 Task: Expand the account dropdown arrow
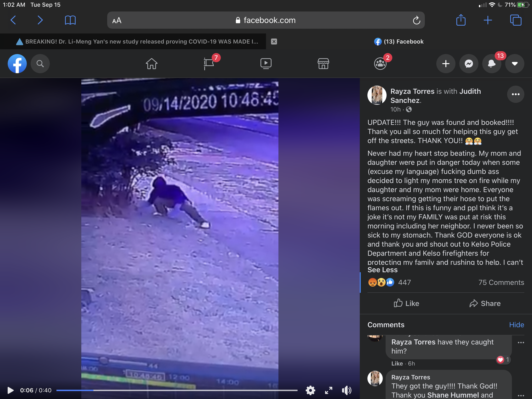tap(515, 64)
